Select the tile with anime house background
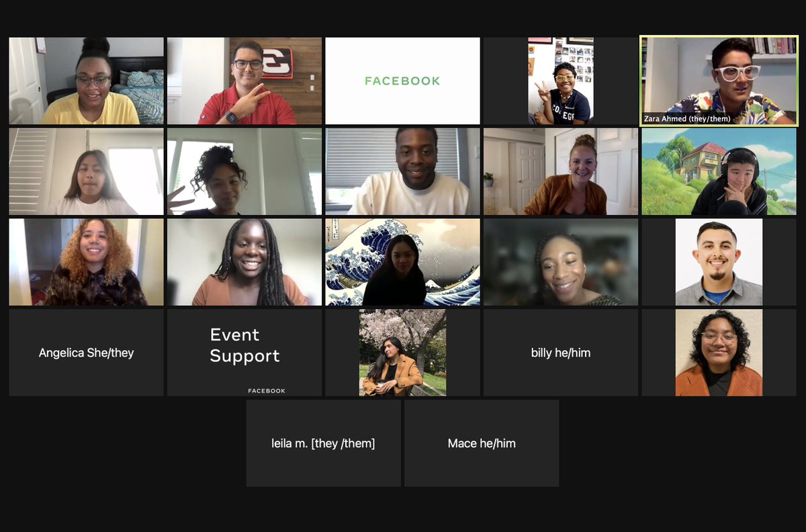 pos(719,171)
